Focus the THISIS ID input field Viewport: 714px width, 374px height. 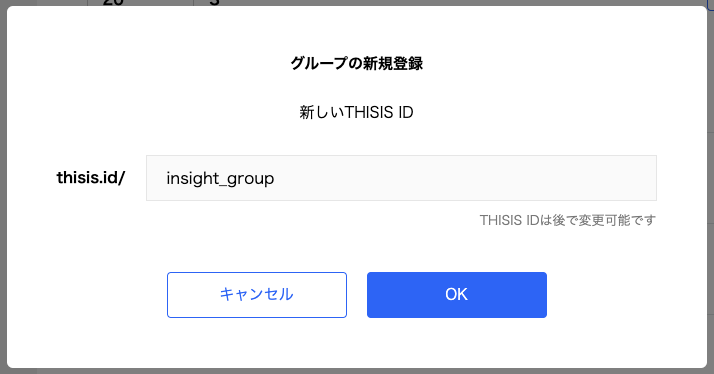click(401, 178)
